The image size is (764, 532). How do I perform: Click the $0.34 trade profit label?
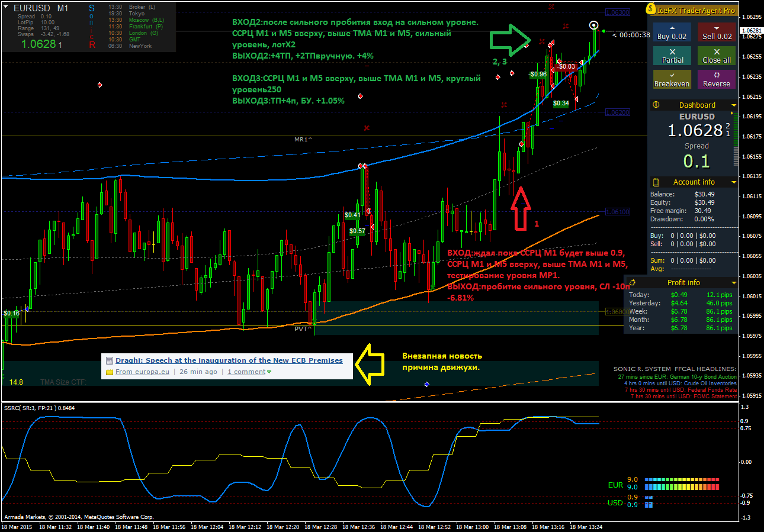click(561, 103)
